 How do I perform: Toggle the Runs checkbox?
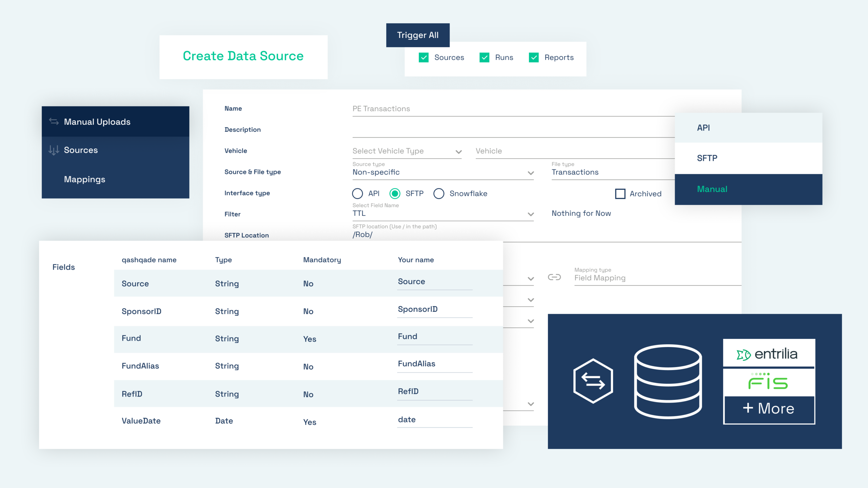click(x=484, y=58)
